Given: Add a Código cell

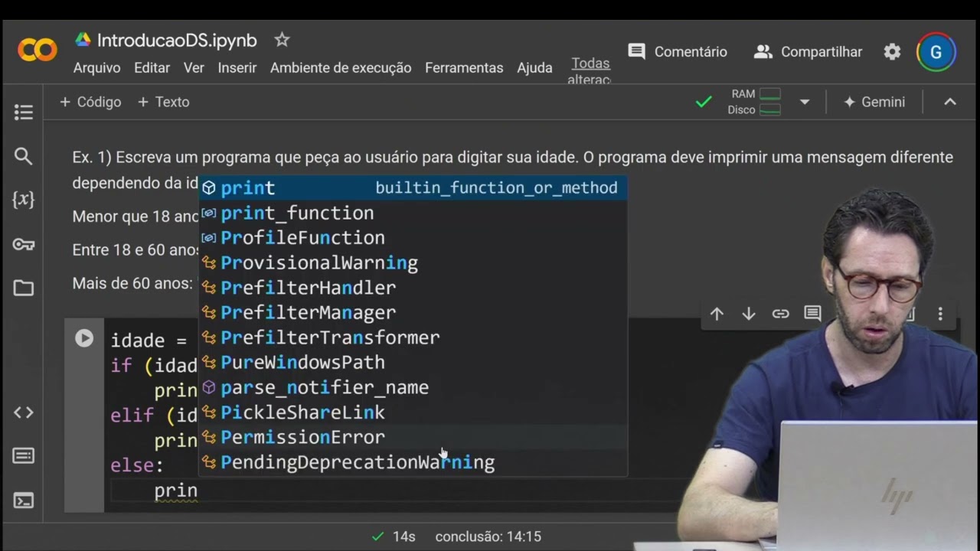Looking at the screenshot, I should (90, 102).
